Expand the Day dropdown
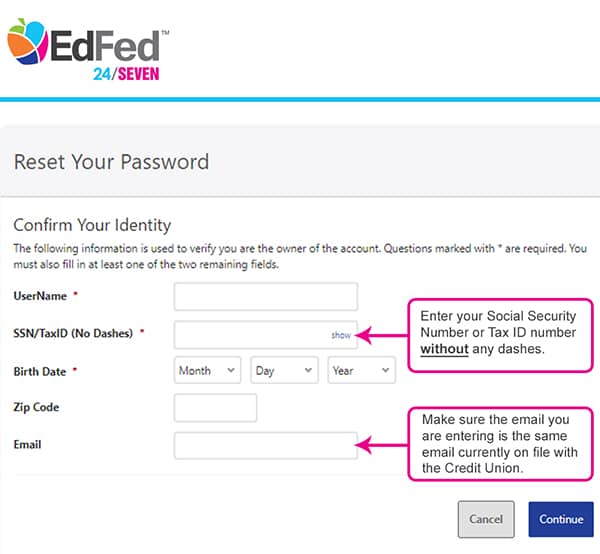Screen dimensions: 600x554 pos(285,371)
